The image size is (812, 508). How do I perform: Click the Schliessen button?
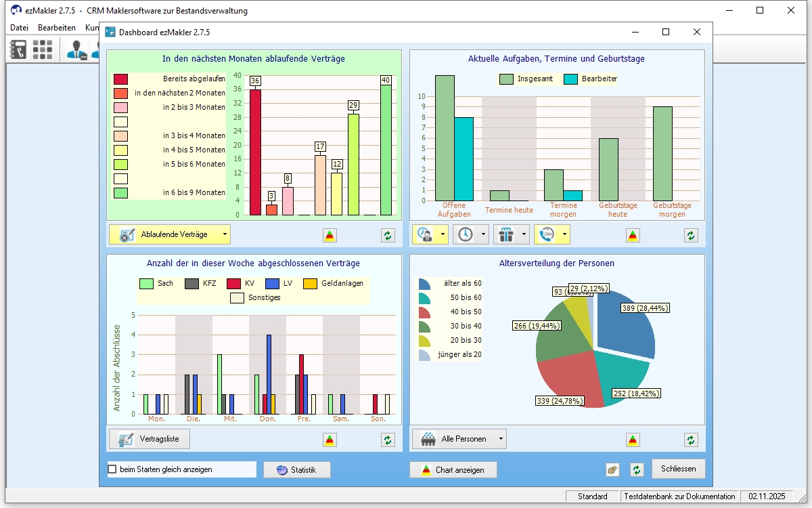click(679, 469)
